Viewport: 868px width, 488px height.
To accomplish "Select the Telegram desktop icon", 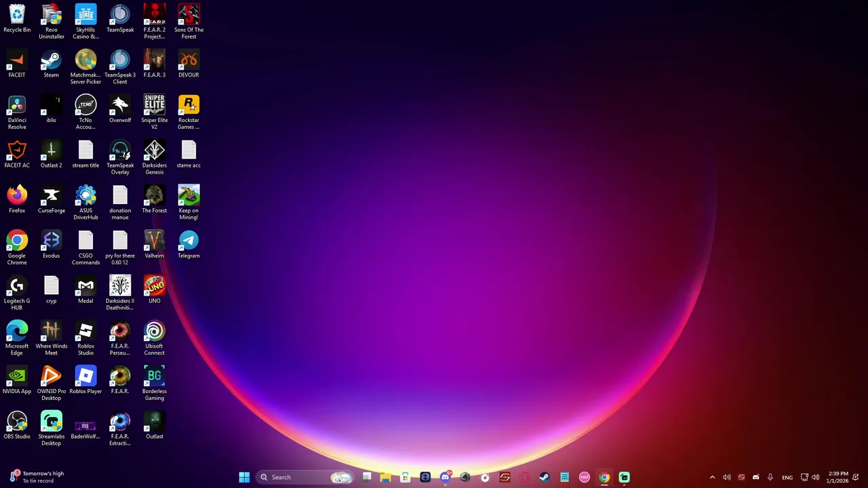I will (x=189, y=245).
